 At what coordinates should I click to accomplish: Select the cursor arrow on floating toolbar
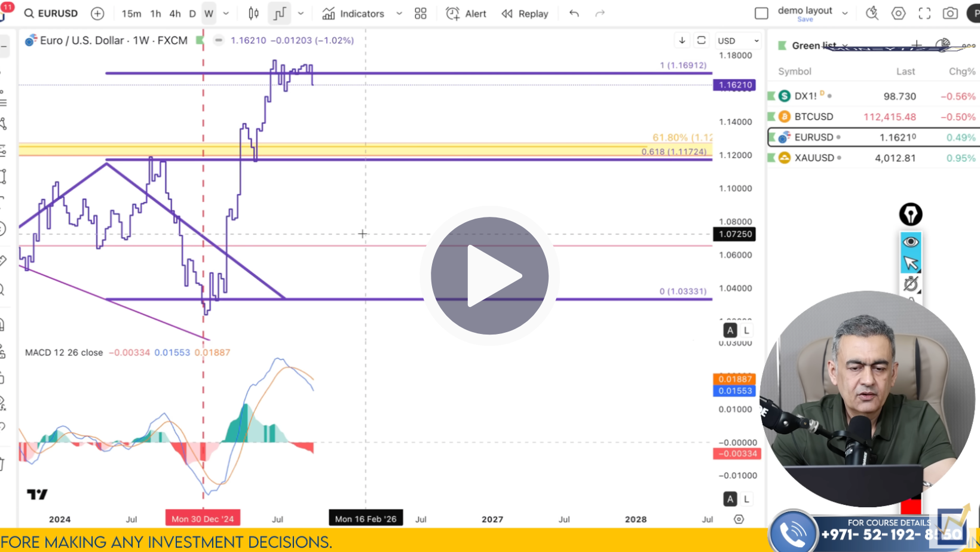(x=911, y=261)
